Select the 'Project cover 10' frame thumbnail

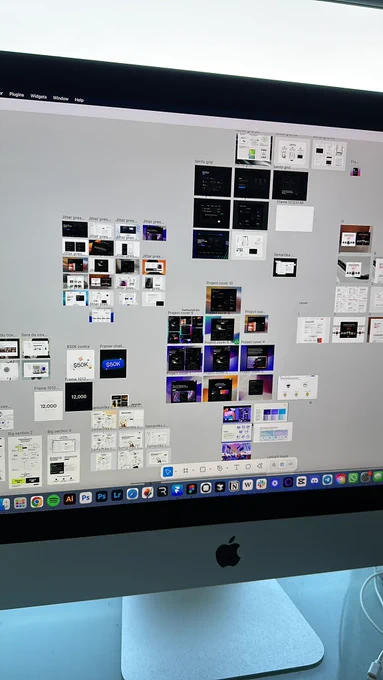(x=223, y=300)
